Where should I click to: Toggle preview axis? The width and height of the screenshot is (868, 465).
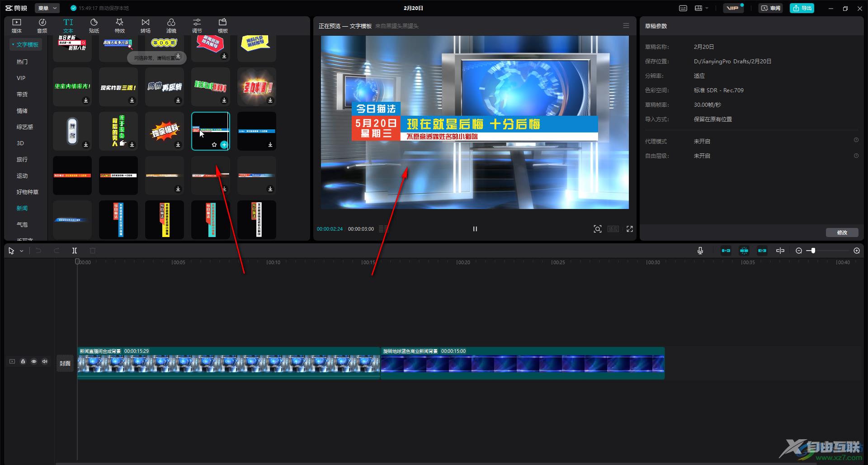(x=780, y=251)
